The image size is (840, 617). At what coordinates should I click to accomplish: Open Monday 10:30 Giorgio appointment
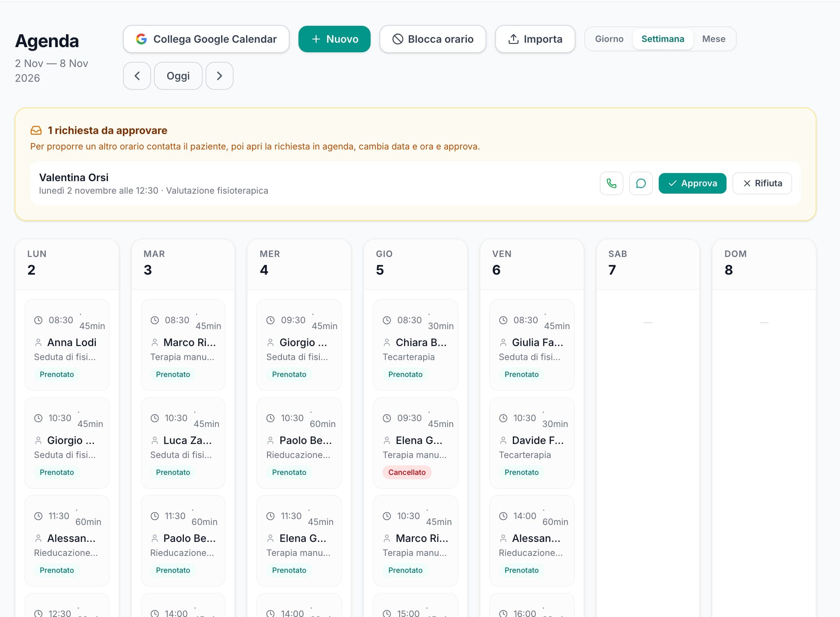pos(67,443)
